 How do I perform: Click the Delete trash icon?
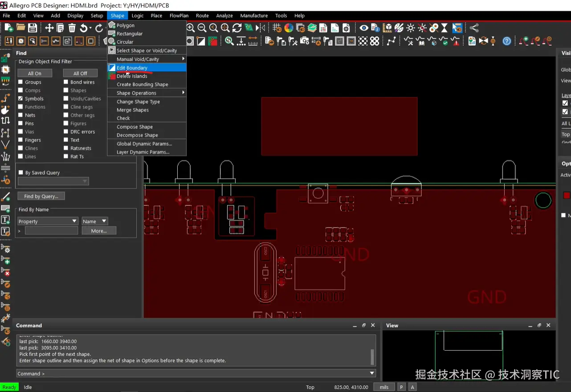pyautogui.click(x=72, y=28)
